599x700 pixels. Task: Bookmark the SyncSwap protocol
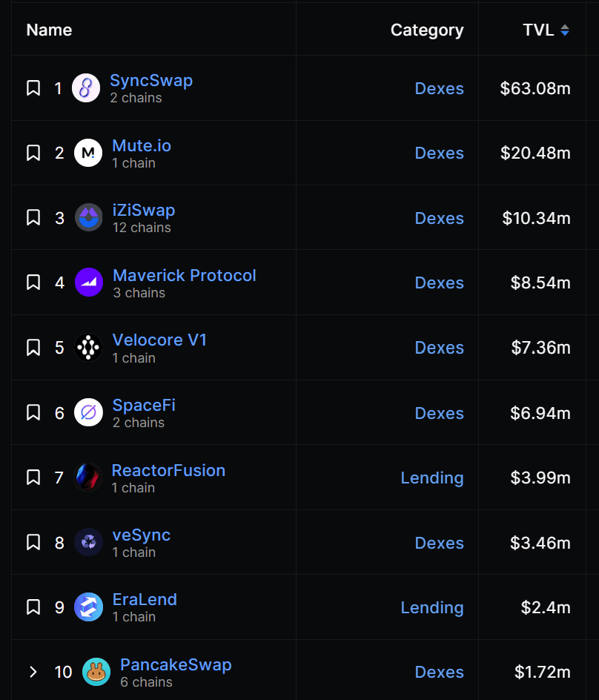(x=33, y=88)
